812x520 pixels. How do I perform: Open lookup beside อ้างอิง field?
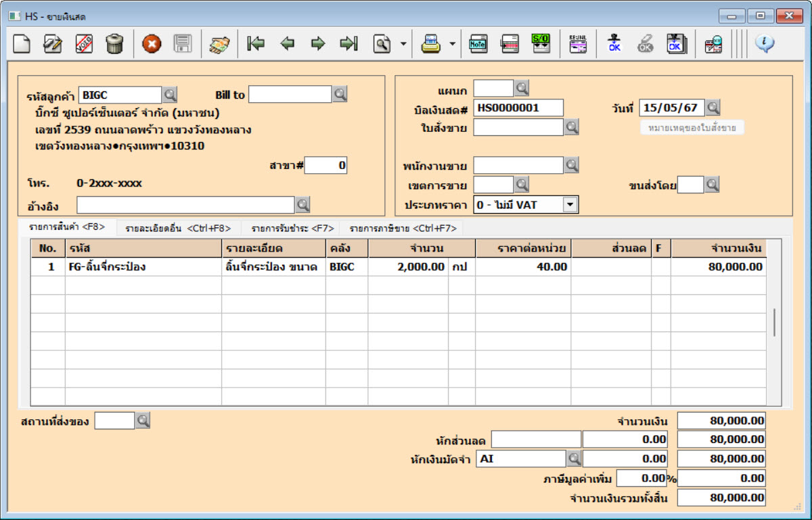tap(302, 204)
